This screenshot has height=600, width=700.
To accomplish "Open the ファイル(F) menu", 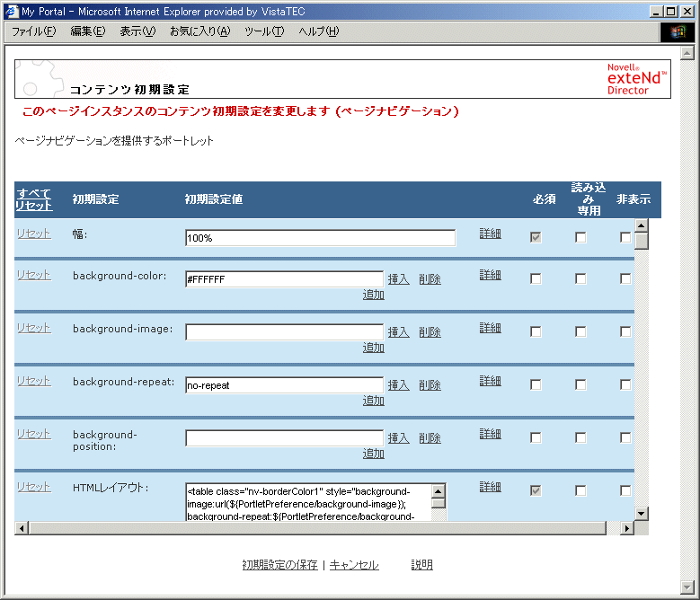I will coord(34,31).
